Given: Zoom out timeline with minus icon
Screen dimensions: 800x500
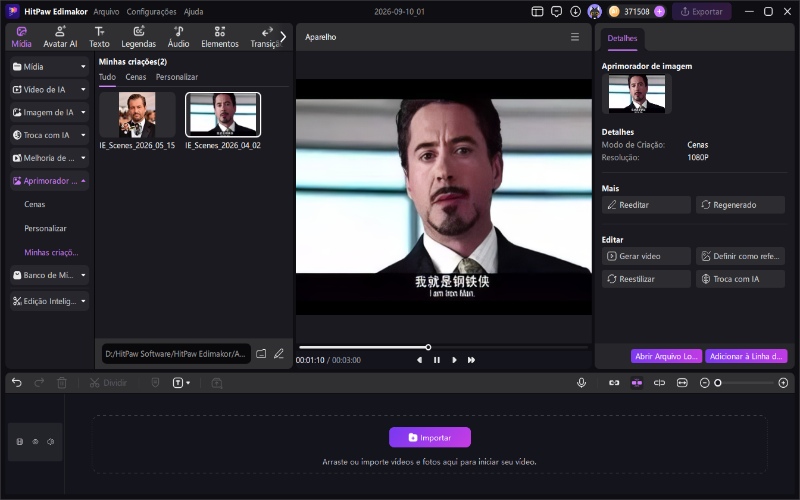Looking at the screenshot, I should 704,383.
